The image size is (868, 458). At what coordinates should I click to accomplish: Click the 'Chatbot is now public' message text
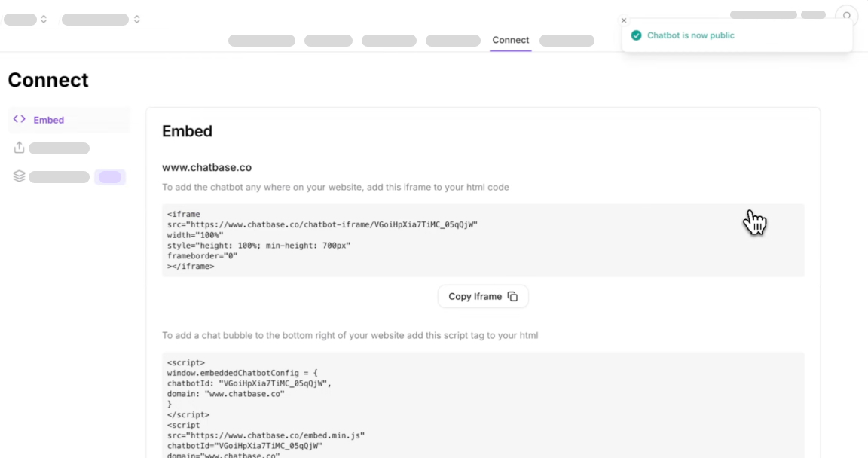(x=690, y=35)
